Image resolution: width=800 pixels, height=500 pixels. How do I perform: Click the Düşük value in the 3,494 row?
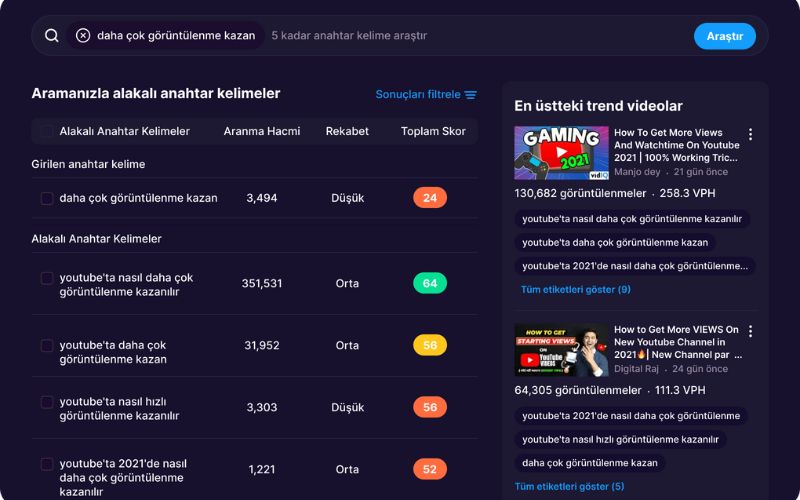347,198
